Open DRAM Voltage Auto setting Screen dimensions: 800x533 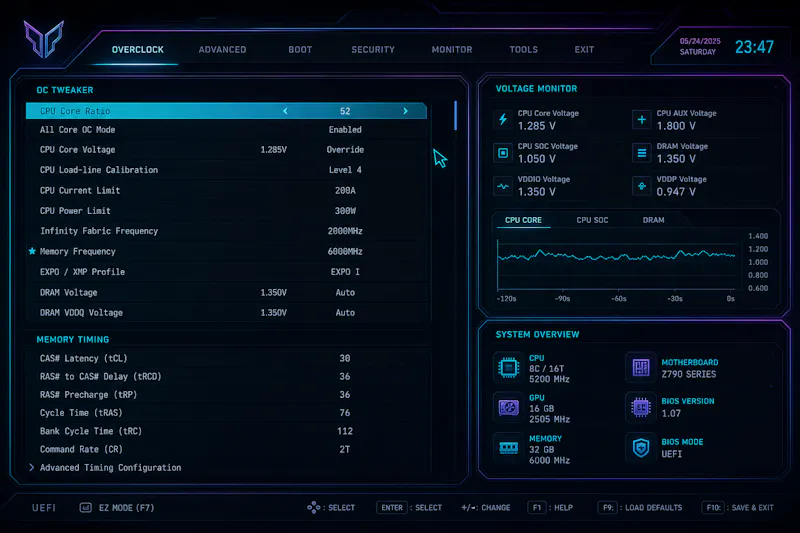pyautogui.click(x=345, y=292)
